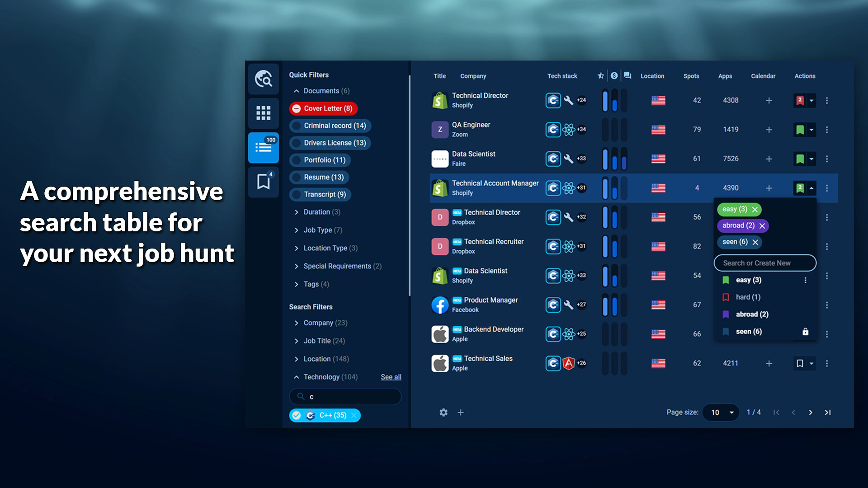Screen dimensions: 868x488
Task: Open more actions for QA Engineer row
Action: pyautogui.click(x=827, y=130)
